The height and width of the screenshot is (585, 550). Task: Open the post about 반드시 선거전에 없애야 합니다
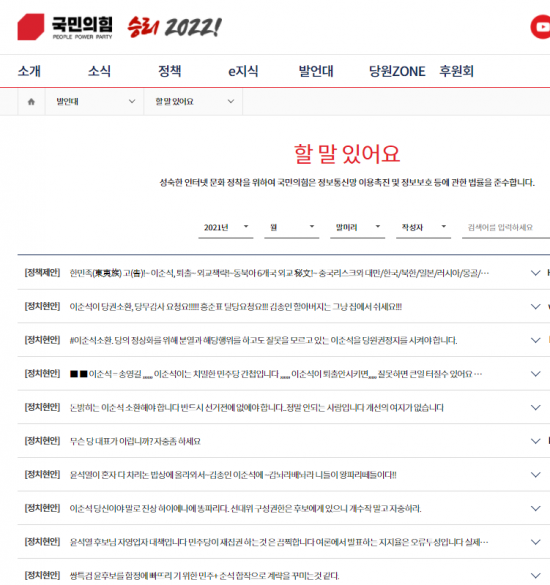[x=256, y=408]
